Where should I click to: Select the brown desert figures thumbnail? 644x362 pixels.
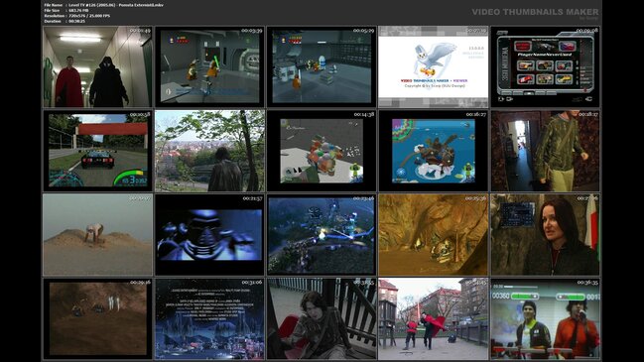click(x=97, y=319)
